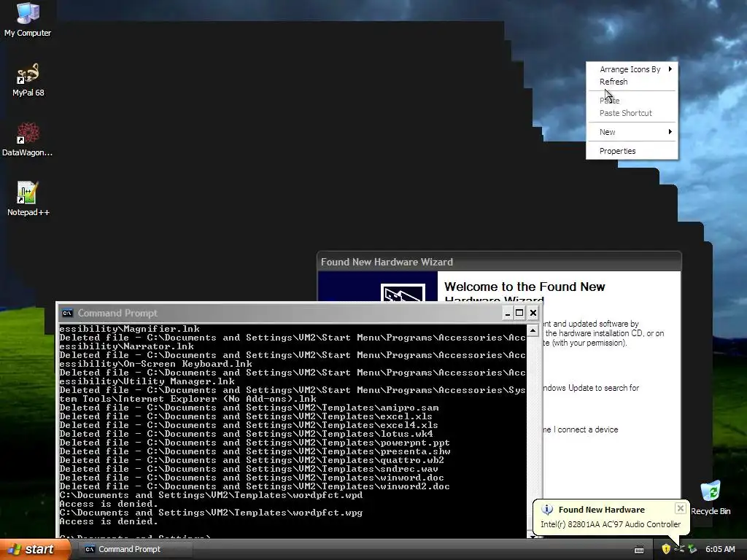747x560 pixels.
Task: Click the line ending with 'presenta.shw'
Action: [x=255, y=451]
